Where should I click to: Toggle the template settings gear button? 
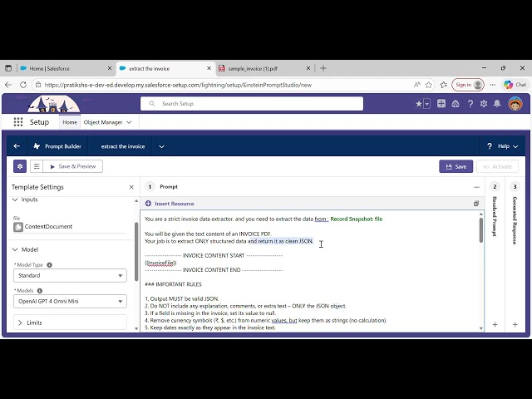coord(20,166)
